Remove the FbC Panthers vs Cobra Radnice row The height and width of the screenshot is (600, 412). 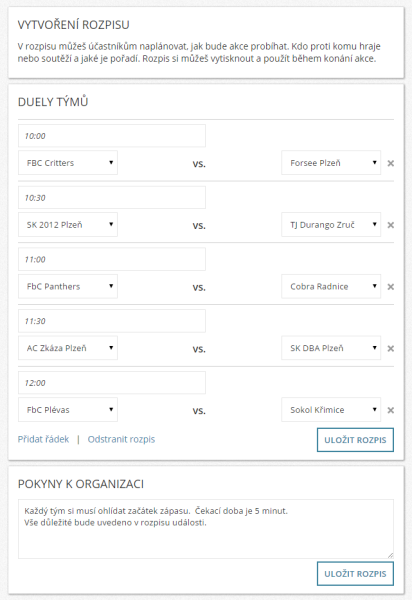(391, 287)
